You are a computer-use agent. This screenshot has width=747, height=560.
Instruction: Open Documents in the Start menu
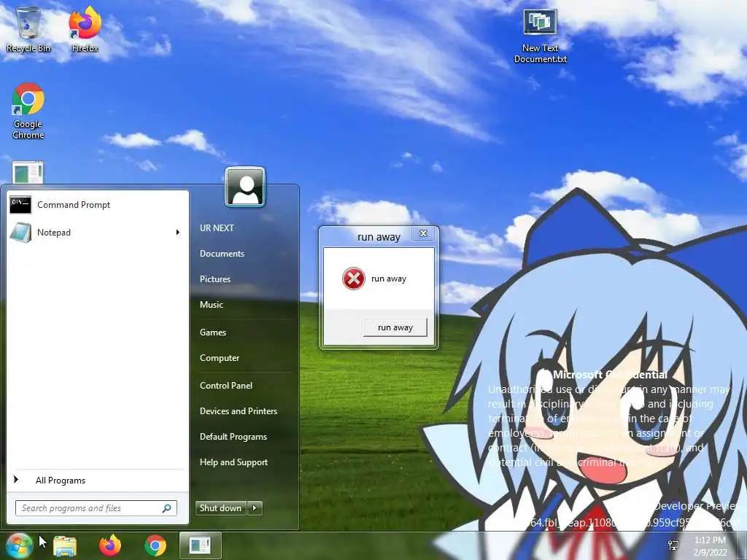click(x=222, y=254)
